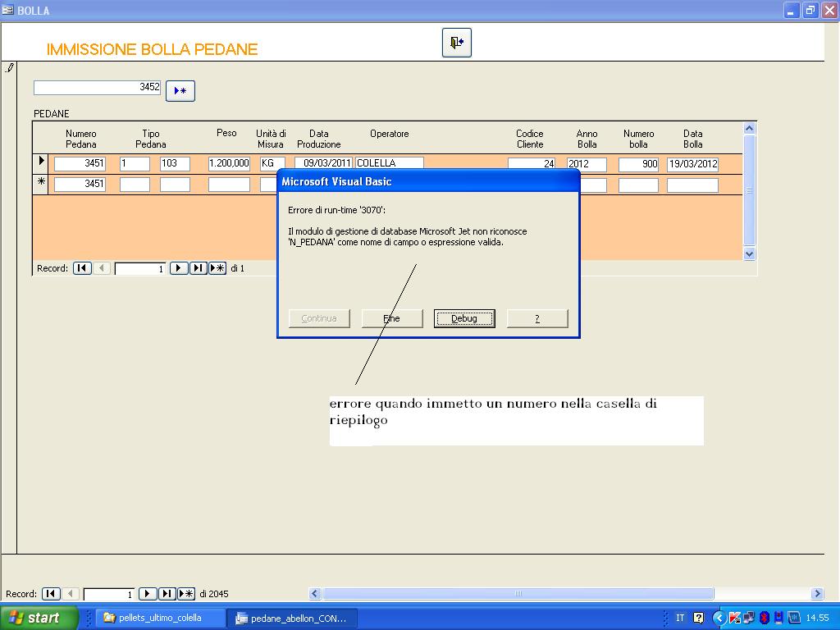840x630 pixels.
Task: Click Unità di Misura field containing KG
Action: coord(272,163)
